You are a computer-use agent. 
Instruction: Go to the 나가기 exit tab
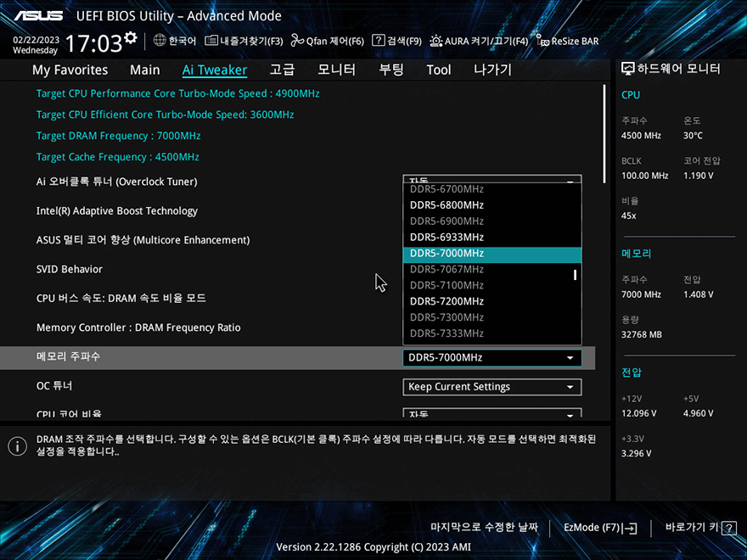[492, 70]
